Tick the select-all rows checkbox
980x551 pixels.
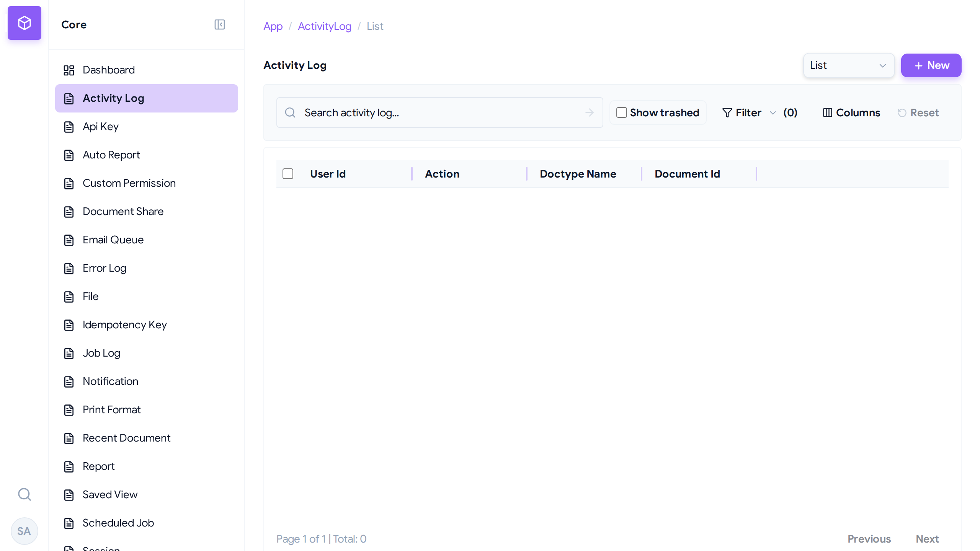[288, 174]
